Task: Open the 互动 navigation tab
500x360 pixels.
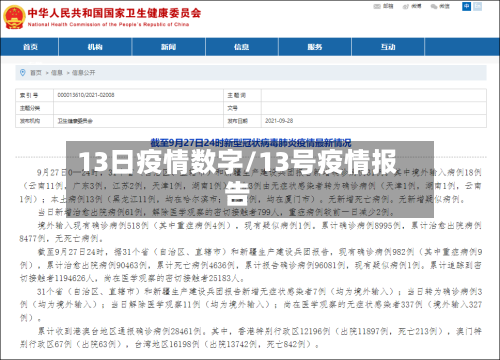Action: coord(388,47)
